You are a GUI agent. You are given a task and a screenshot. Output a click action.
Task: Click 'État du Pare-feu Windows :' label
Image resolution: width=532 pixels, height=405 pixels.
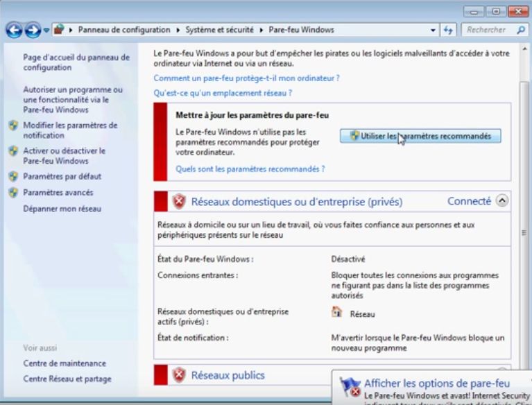[205, 259]
